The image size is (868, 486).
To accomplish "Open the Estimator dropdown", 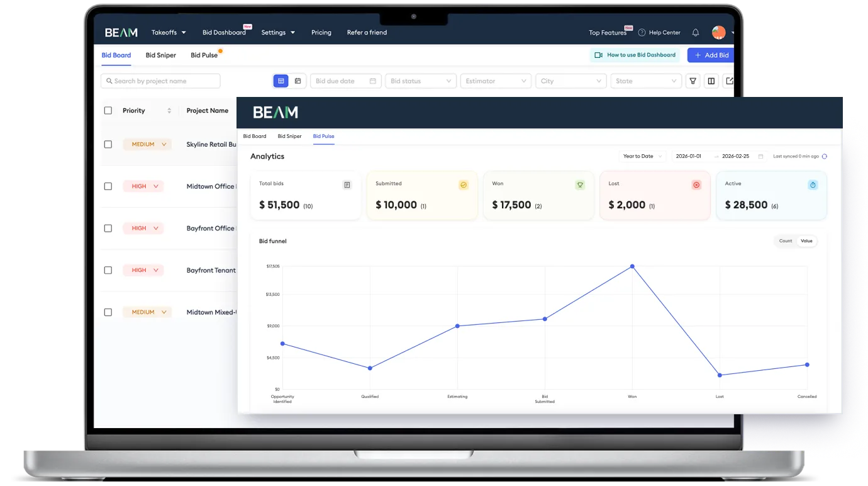I will coord(496,81).
